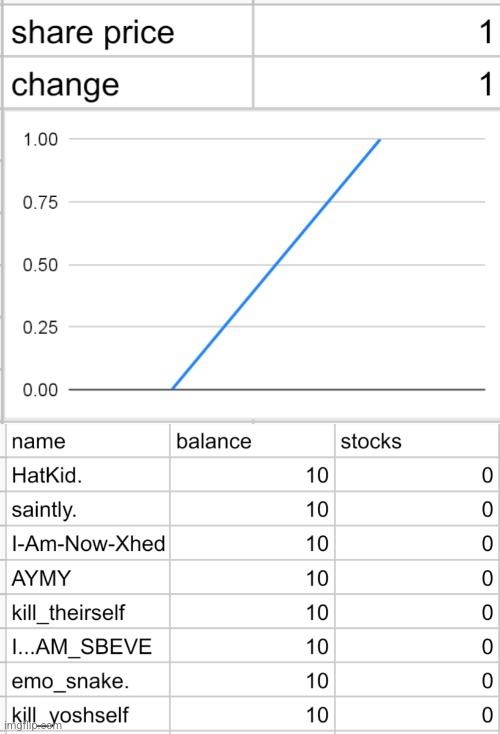Viewport: 500px width, 734px height.
Task: Click the 1.00 axis label on chart
Action: [x=40, y=139]
